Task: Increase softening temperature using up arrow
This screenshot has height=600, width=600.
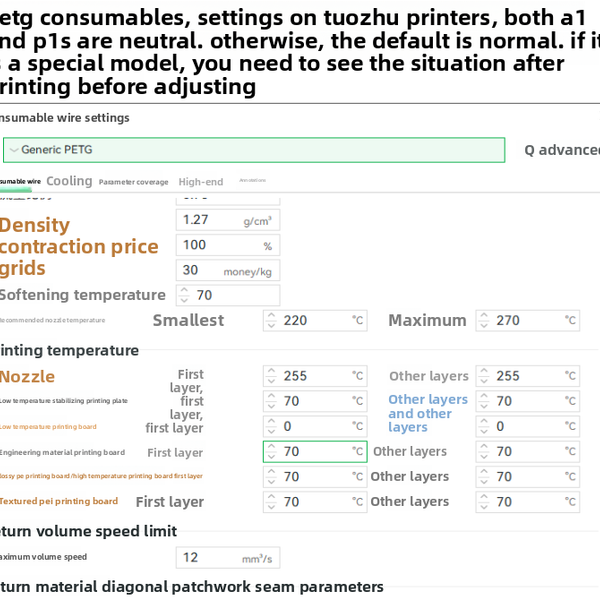Action: pyautogui.click(x=184, y=291)
